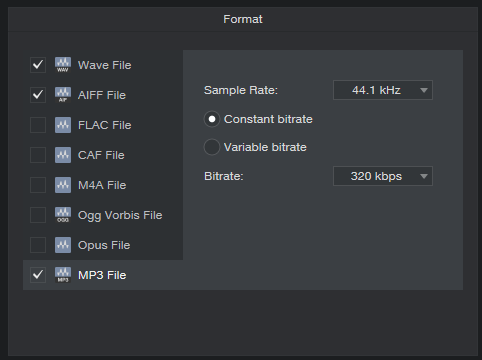Viewport: 482px width, 360px height.
Task: Select the CAF File label
Action: [101, 155]
